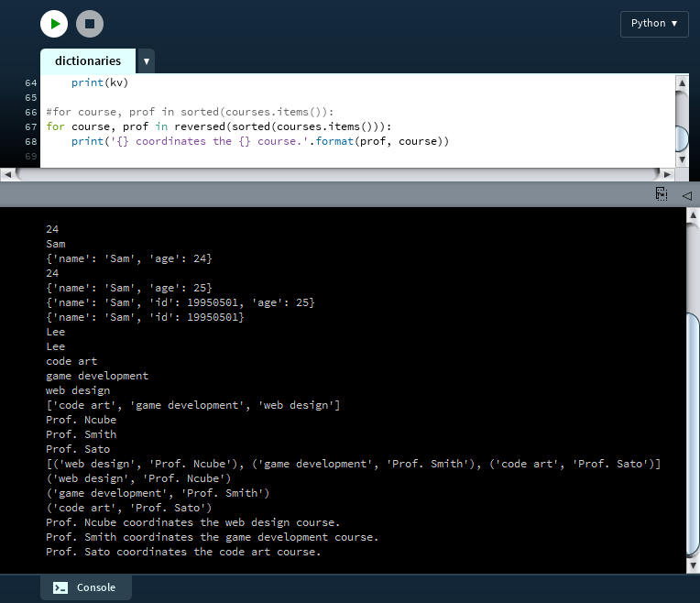Image resolution: width=700 pixels, height=603 pixels.
Task: Click line number 68 in the gutter
Action: (x=31, y=142)
